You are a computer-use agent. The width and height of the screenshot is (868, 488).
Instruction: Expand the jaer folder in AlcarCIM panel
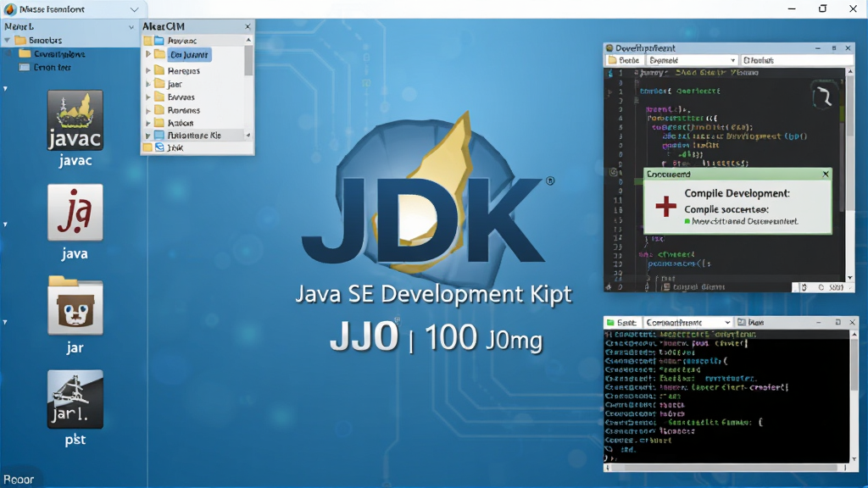148,84
